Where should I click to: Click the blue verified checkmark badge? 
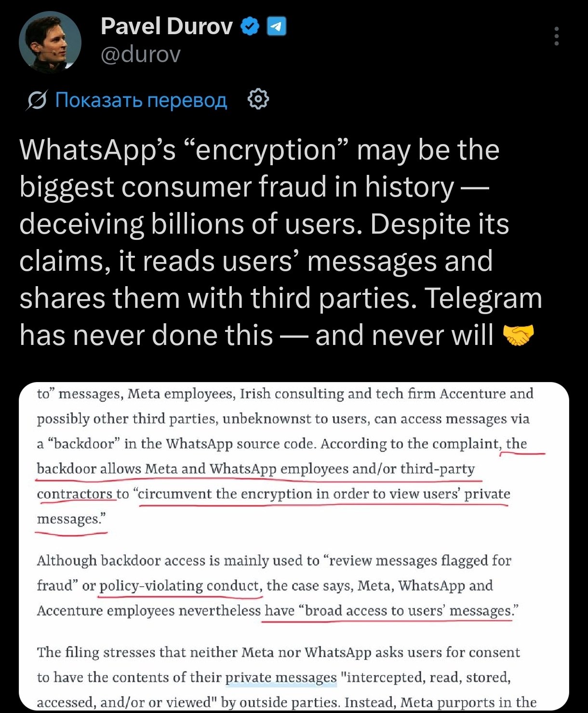click(251, 26)
